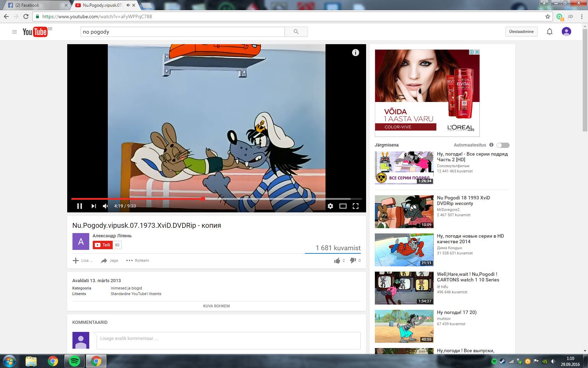Open the video info cards icon
This screenshot has height=368, width=588.
(x=355, y=53)
